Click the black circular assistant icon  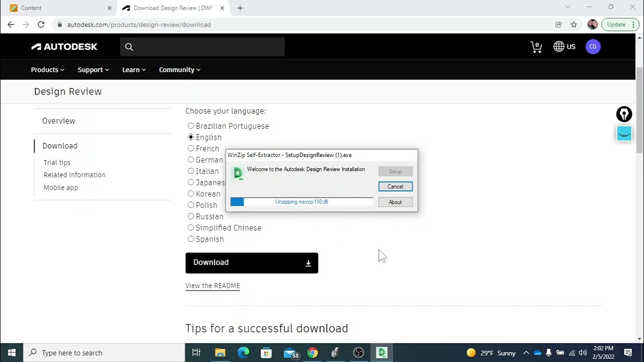point(624,114)
